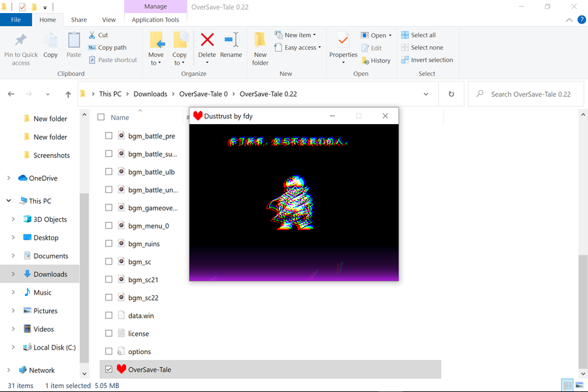Check the bgm_menu_0 checkbox
Viewport: 588px width, 392px height.
click(x=108, y=225)
